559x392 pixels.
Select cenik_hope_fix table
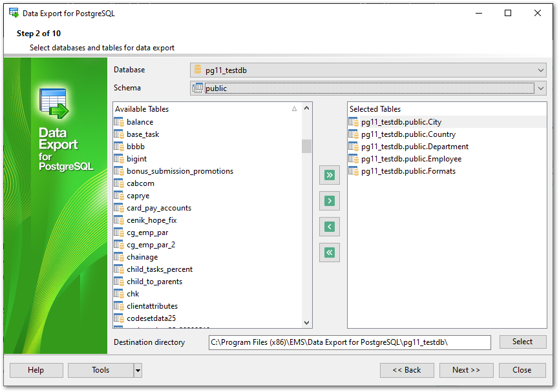(152, 220)
